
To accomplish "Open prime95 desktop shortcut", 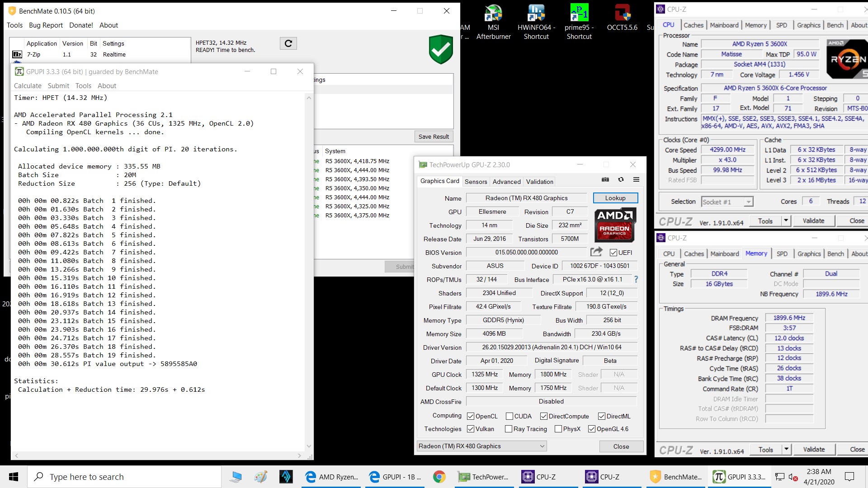I will click(579, 23).
